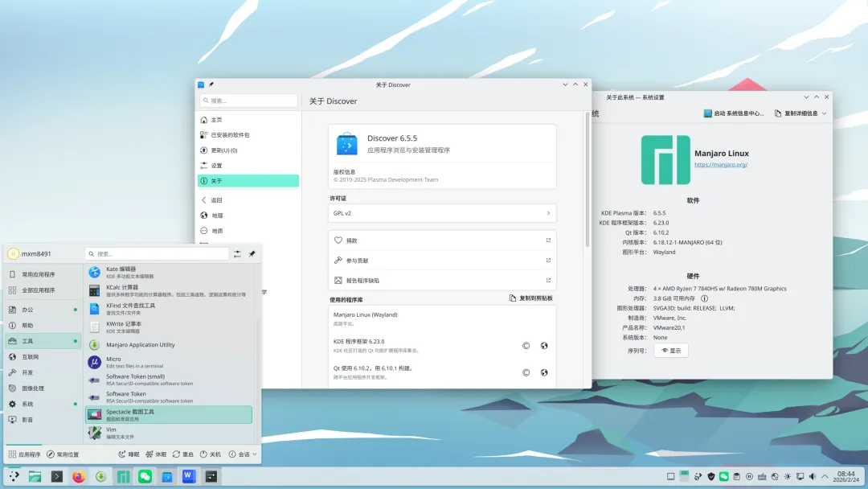Show the serial number with 显示 button

[671, 351]
